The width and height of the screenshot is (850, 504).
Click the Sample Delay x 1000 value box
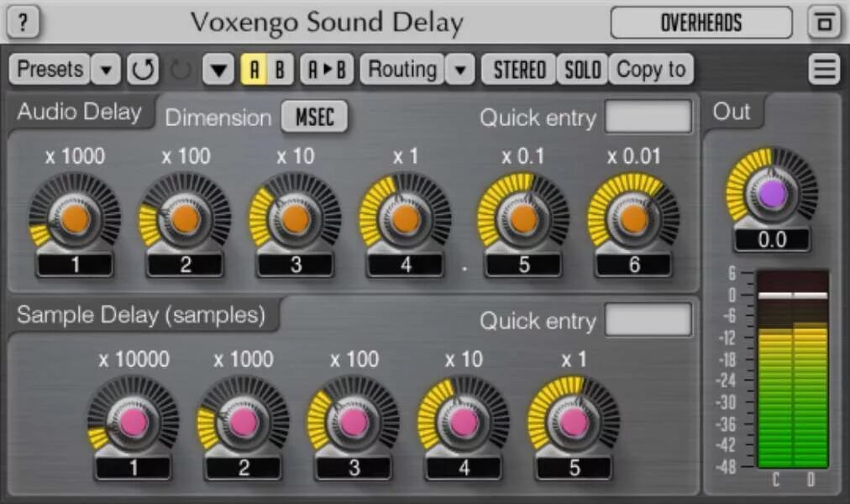[x=244, y=468]
